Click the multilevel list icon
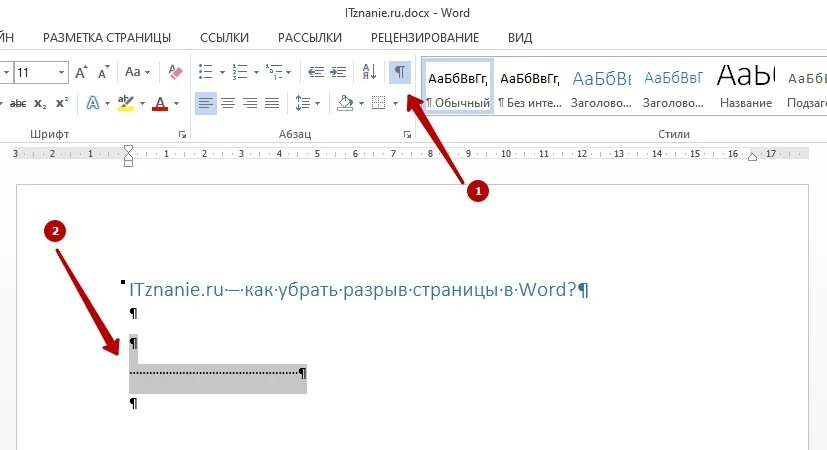This screenshot has width=827, height=450. tap(274, 72)
